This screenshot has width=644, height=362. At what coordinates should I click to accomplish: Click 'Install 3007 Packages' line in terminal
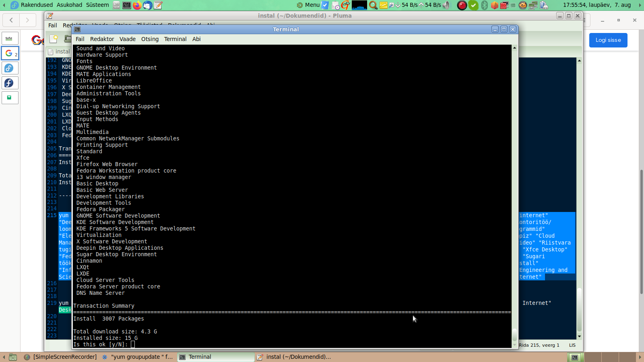pyautogui.click(x=109, y=319)
